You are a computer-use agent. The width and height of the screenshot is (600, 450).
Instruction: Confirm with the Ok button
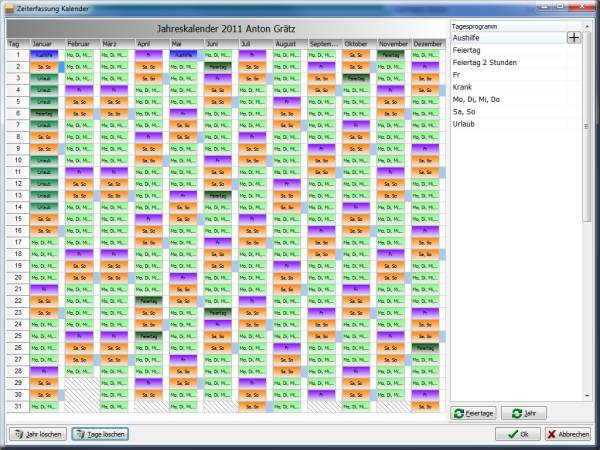pyautogui.click(x=518, y=434)
